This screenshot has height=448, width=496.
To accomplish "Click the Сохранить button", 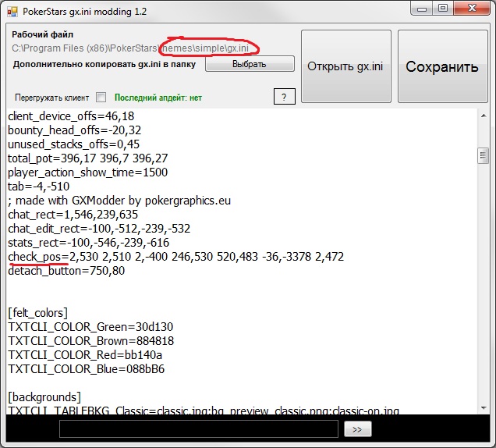I will click(x=442, y=66).
